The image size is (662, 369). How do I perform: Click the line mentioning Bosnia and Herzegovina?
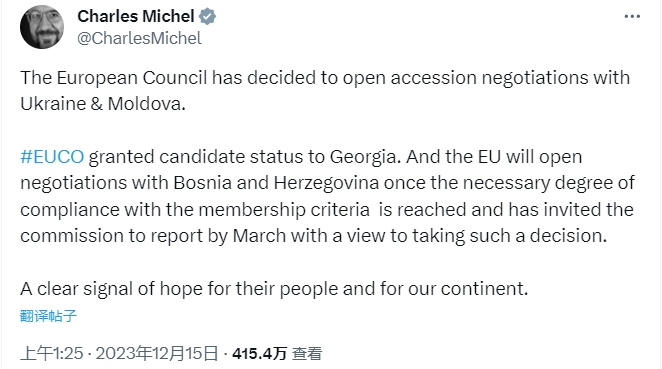327,183
